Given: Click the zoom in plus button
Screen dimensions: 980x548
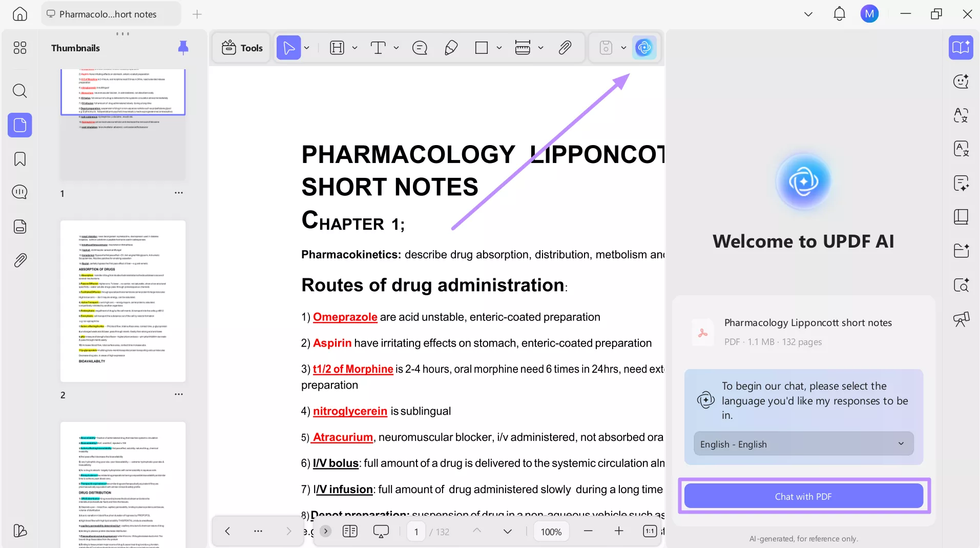Looking at the screenshot, I should pos(619,531).
